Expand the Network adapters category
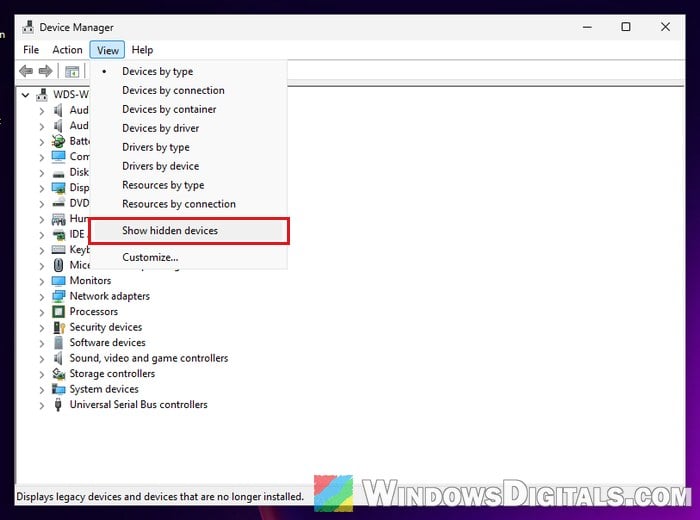The image size is (700, 520). (42, 297)
